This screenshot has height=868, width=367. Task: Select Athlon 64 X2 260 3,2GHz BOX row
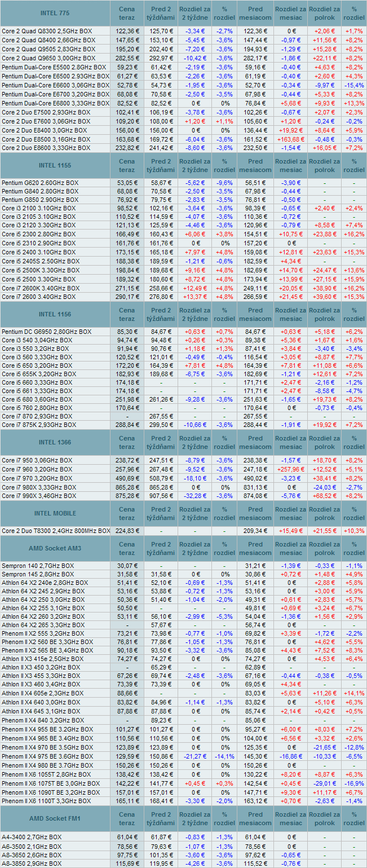(x=183, y=616)
